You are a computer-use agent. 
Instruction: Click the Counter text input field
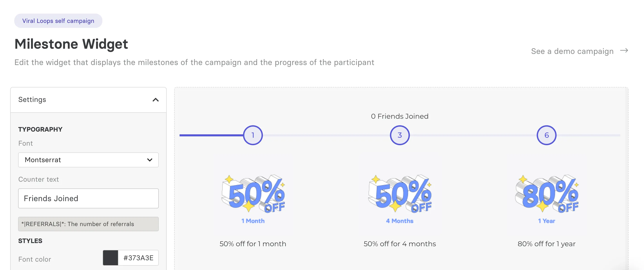(88, 198)
